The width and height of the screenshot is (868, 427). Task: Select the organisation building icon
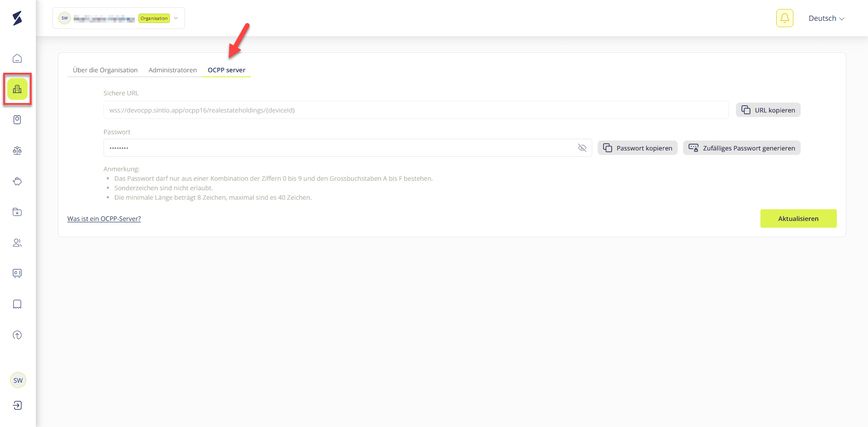pyautogui.click(x=17, y=89)
